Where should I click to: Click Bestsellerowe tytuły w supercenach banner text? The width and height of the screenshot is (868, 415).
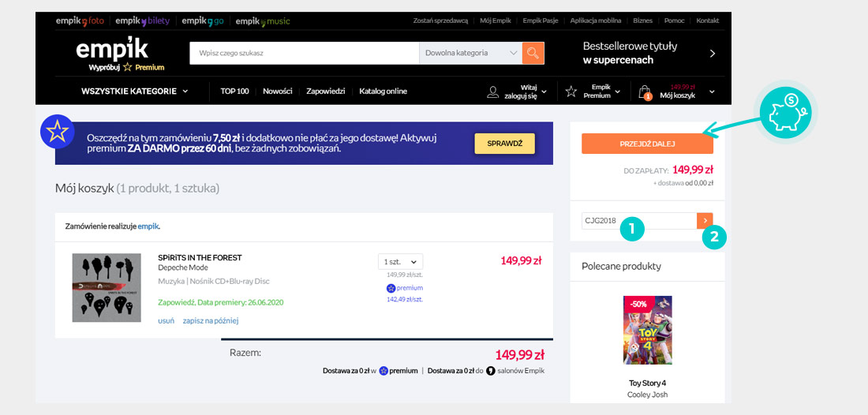[630, 53]
